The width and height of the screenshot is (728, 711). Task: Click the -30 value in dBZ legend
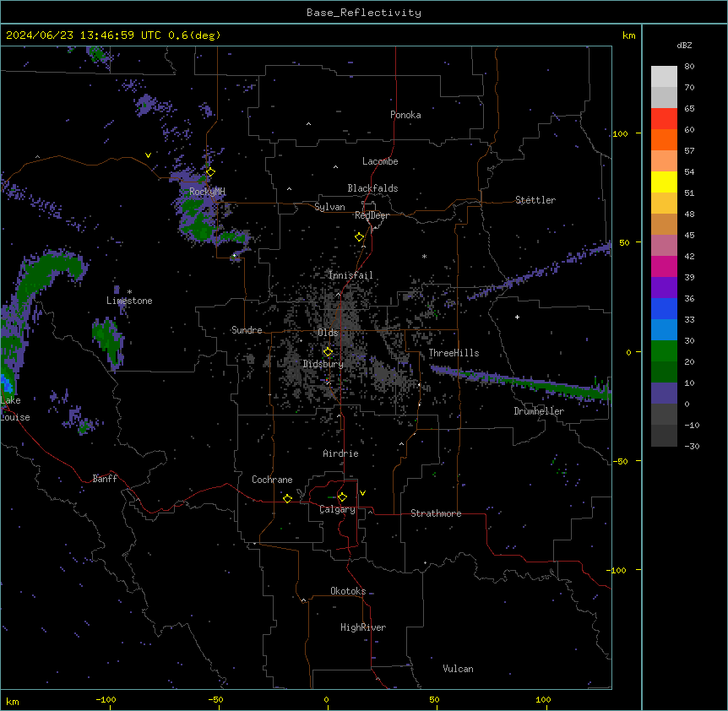tap(692, 446)
